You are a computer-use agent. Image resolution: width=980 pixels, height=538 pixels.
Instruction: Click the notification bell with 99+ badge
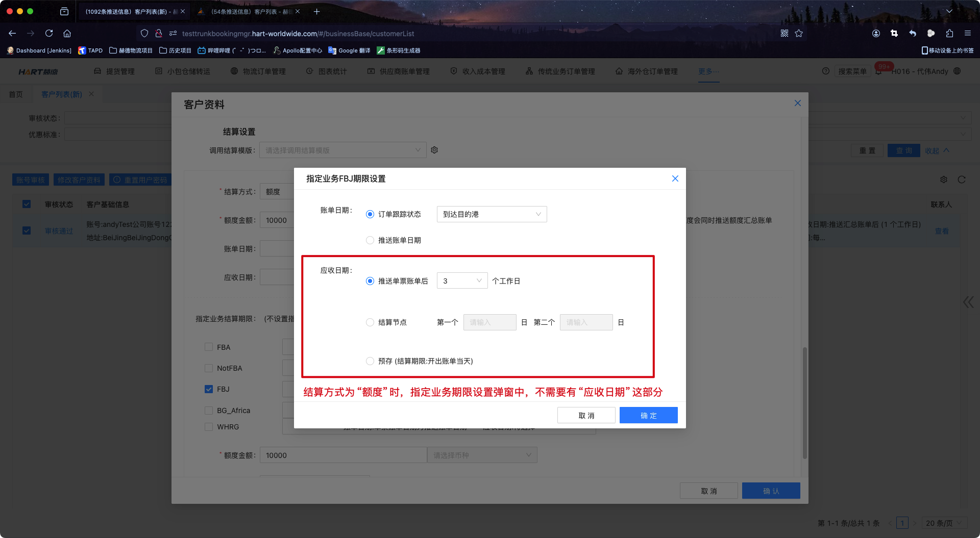coord(879,72)
